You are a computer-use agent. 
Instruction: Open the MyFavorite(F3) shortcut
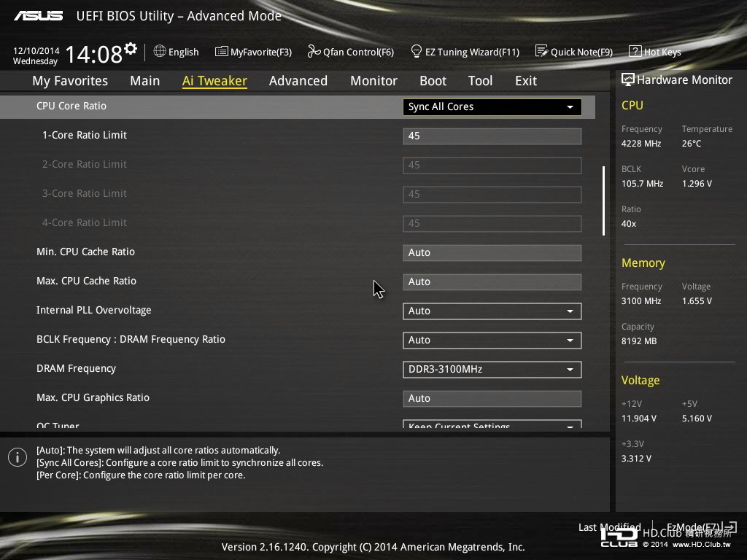point(260,52)
